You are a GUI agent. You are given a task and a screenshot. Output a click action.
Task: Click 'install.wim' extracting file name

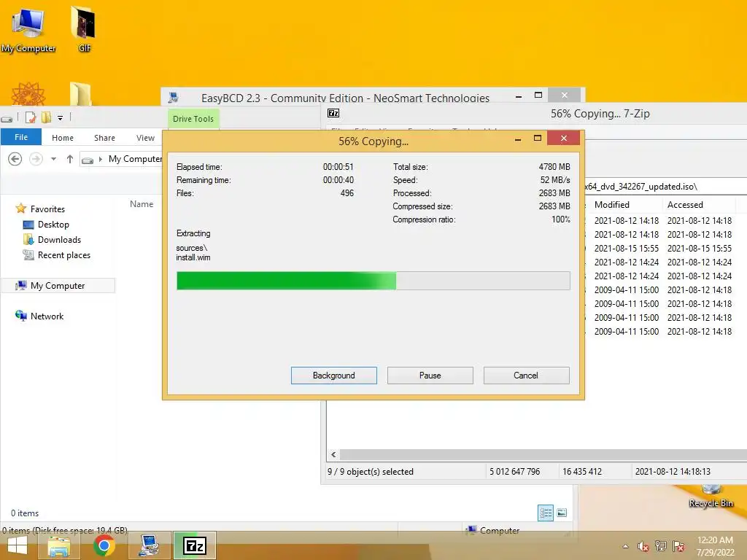click(x=193, y=257)
